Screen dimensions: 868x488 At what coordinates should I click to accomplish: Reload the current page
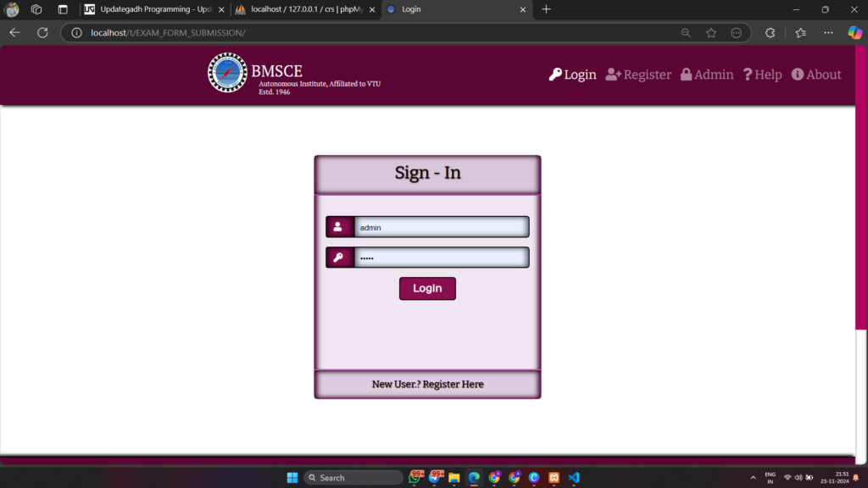[x=42, y=33]
